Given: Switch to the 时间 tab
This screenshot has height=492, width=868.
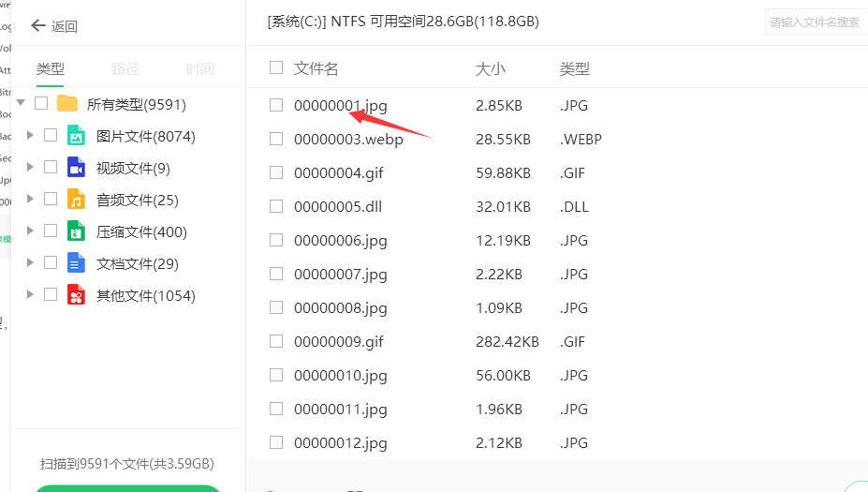Looking at the screenshot, I should [x=199, y=68].
